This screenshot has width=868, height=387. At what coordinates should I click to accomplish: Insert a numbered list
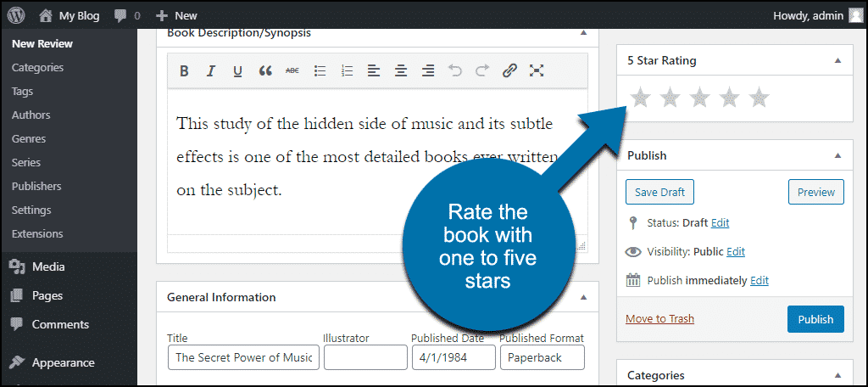coord(347,70)
